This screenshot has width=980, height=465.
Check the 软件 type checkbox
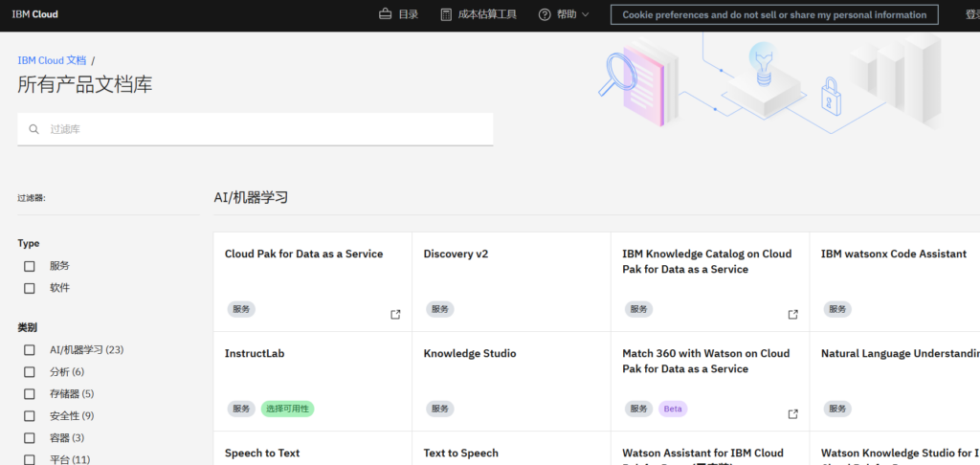[x=30, y=288]
